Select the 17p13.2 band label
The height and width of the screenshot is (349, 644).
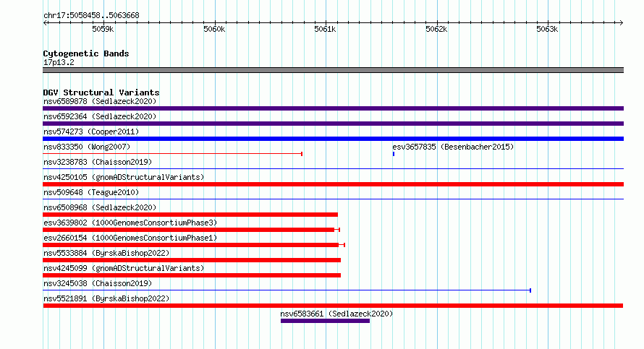pos(59,62)
